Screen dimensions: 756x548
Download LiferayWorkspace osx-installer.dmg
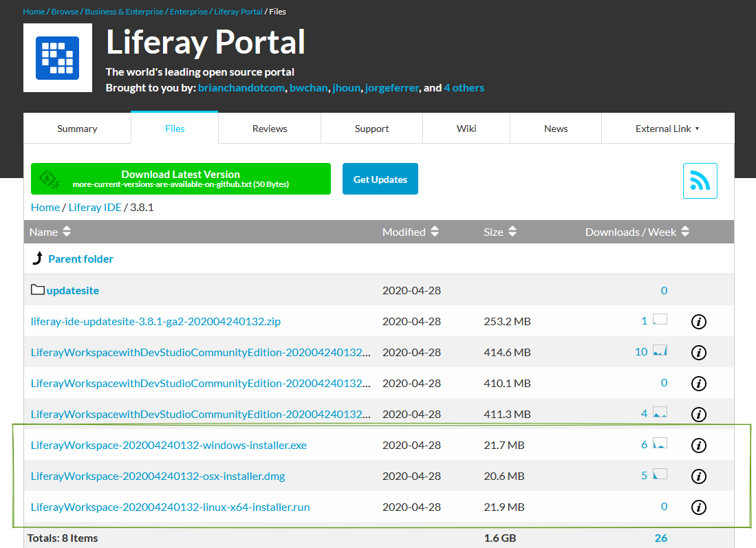pos(158,476)
